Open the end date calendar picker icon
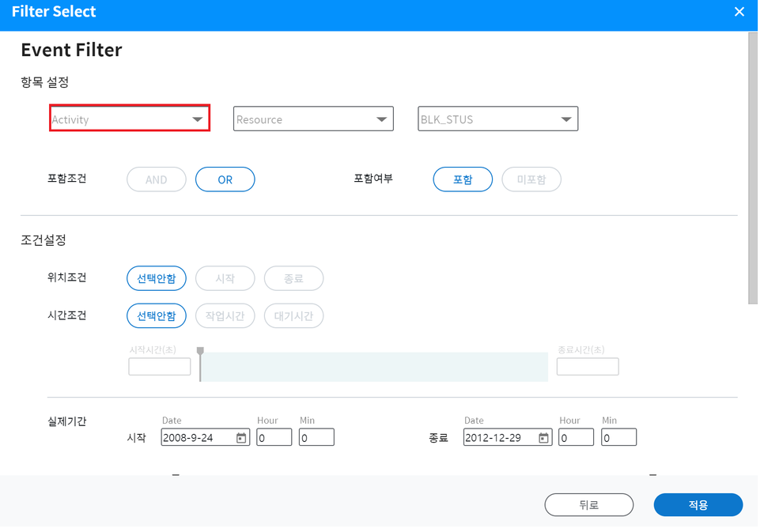 (543, 438)
